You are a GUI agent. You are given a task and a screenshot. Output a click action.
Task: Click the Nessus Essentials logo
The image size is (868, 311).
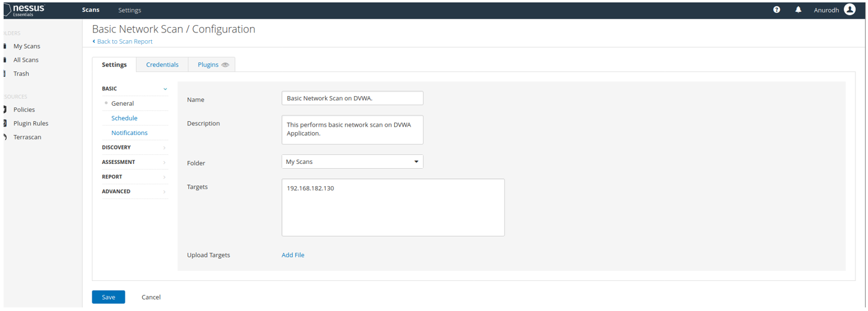pyautogui.click(x=24, y=10)
